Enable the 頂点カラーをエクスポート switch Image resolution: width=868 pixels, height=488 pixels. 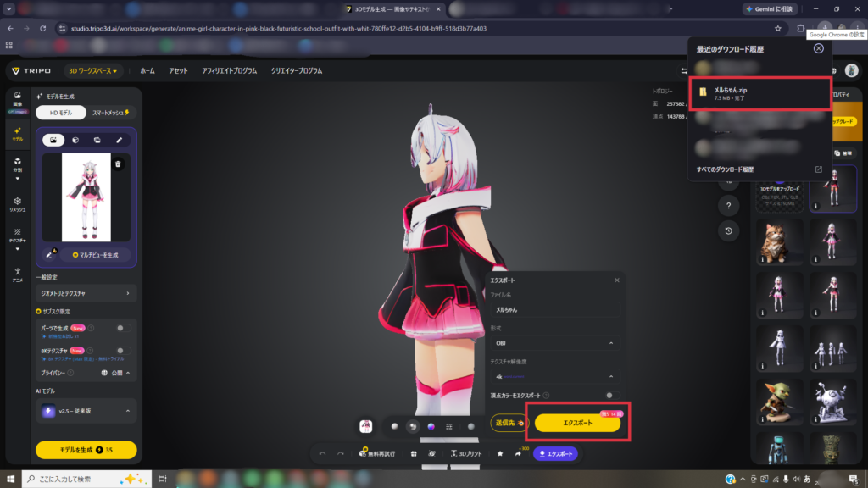click(612, 395)
